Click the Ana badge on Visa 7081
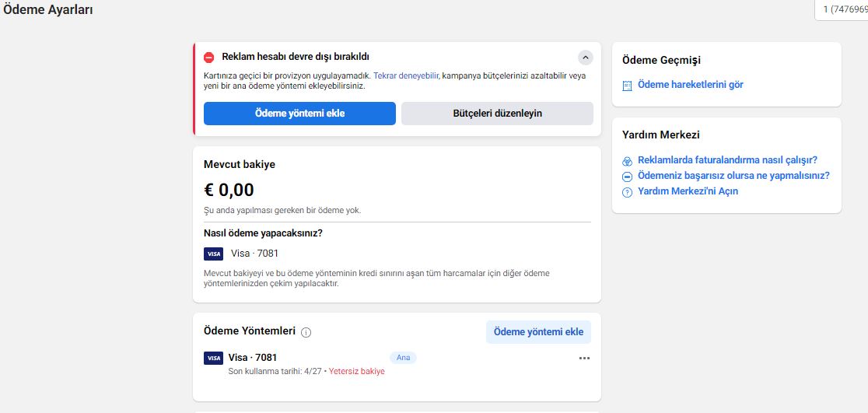The image size is (868, 413). (x=403, y=358)
